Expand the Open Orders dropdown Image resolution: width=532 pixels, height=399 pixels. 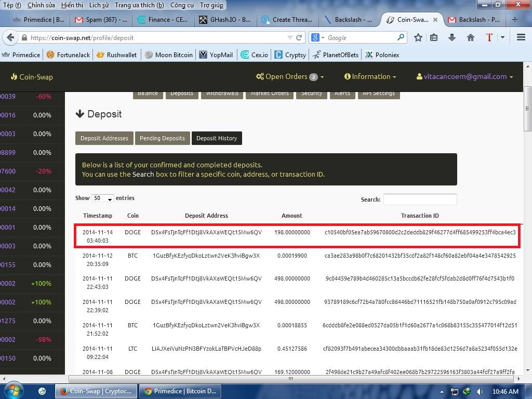(x=289, y=76)
